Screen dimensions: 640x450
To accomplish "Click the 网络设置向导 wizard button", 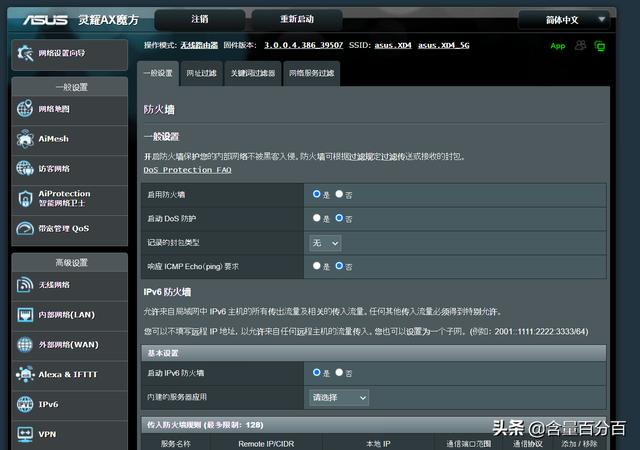I will coord(70,54).
